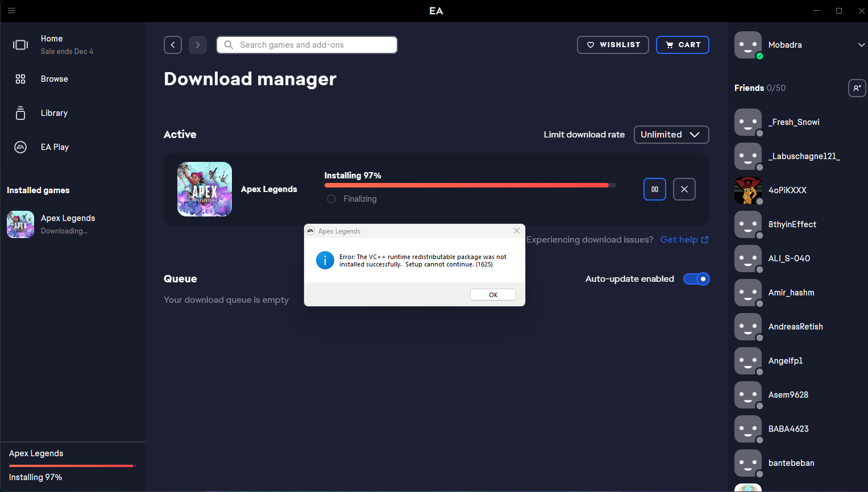Click the EA Play logo icon

20,147
